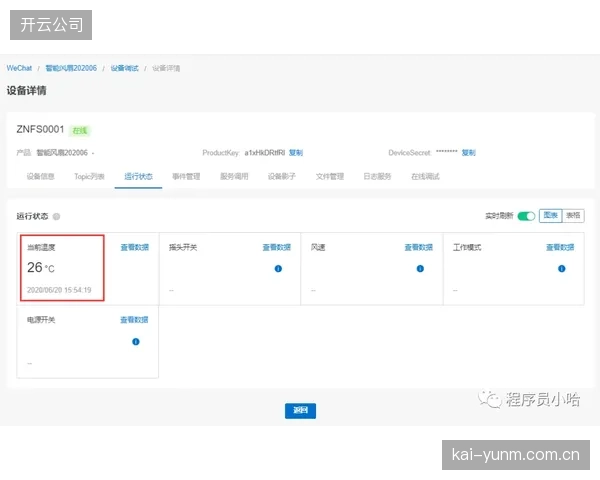The image size is (600, 480).
Task: Click the 在线 status badge
Action: [x=80, y=131]
